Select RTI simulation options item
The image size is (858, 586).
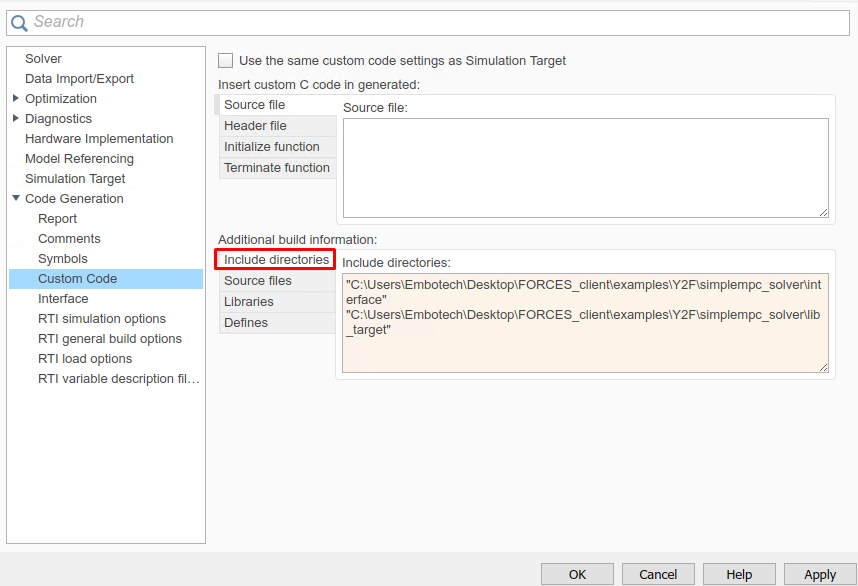(102, 319)
